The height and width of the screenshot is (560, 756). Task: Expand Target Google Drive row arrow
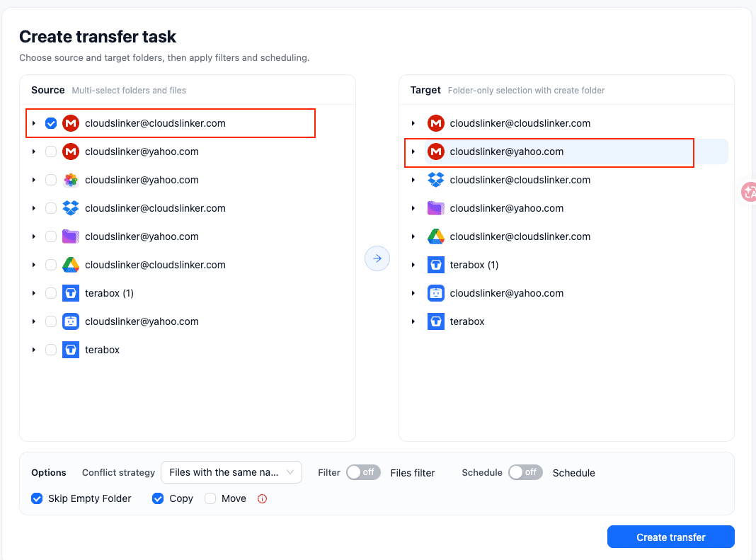click(x=413, y=236)
